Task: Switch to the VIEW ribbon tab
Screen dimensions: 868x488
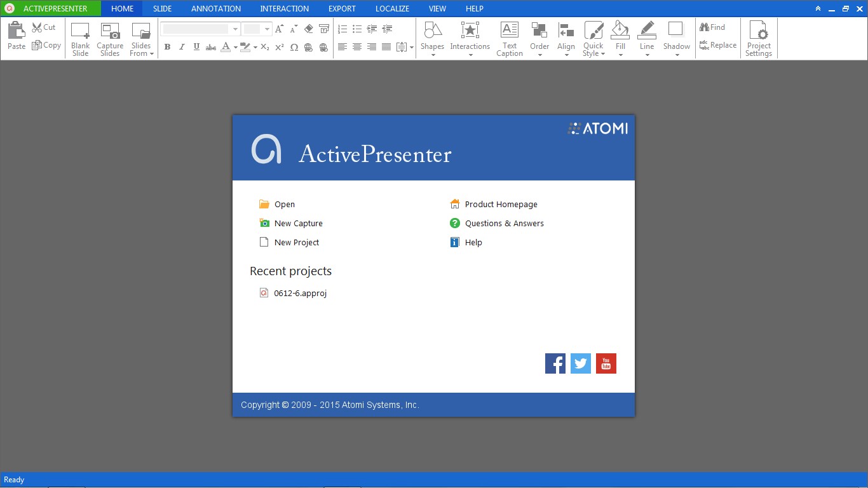Action: pos(437,8)
